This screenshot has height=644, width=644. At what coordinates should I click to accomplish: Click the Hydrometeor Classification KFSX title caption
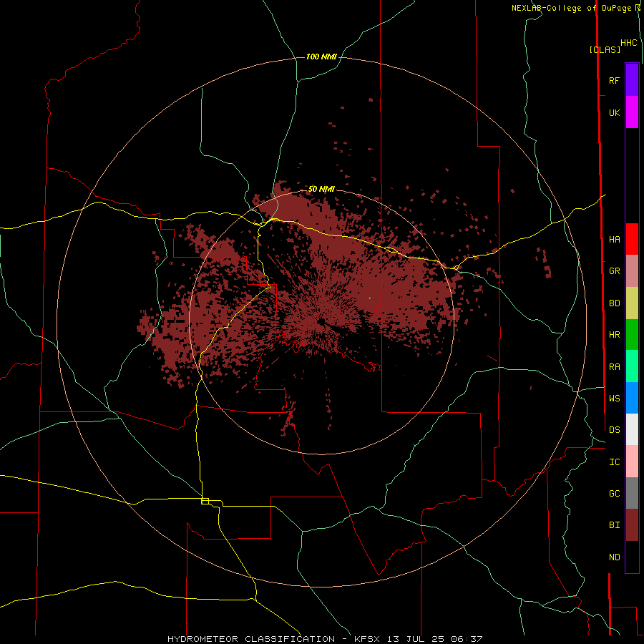point(325,639)
